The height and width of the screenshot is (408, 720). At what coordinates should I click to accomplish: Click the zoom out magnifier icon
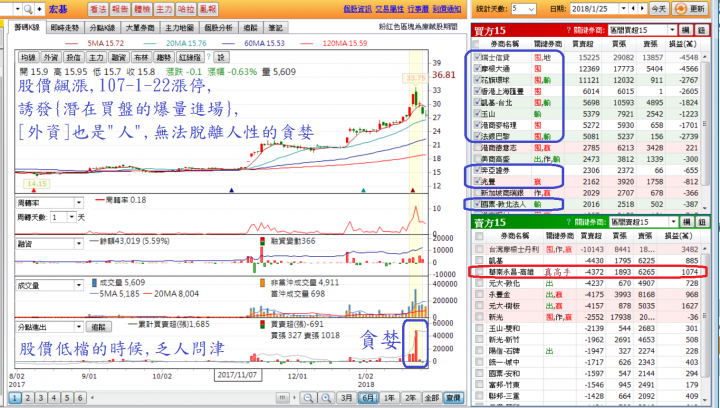click(x=309, y=398)
